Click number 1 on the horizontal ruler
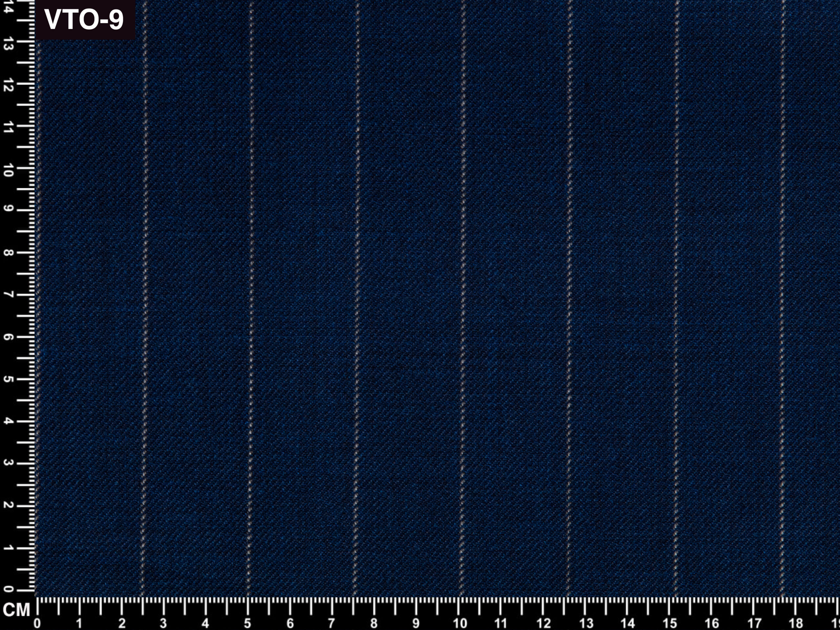840x630 pixels. click(x=79, y=623)
